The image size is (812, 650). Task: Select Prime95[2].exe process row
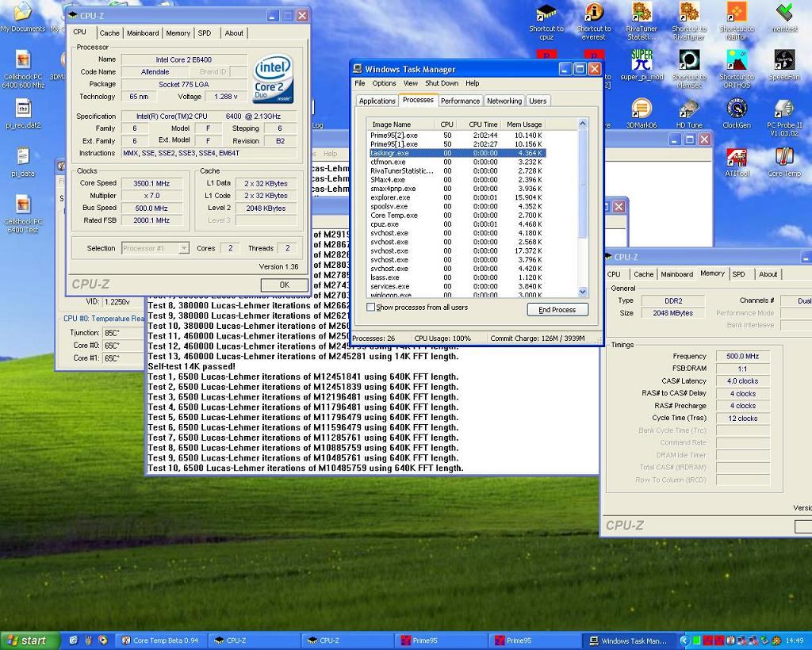click(x=456, y=135)
